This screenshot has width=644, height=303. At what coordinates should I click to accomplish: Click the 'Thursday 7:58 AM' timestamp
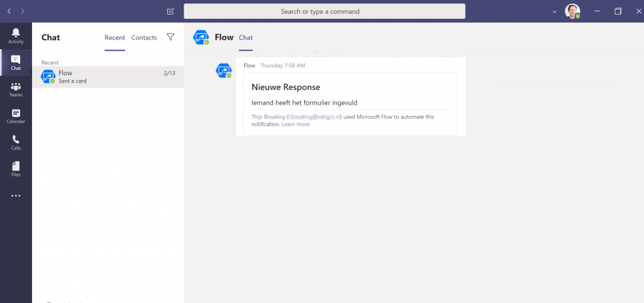[282, 66]
